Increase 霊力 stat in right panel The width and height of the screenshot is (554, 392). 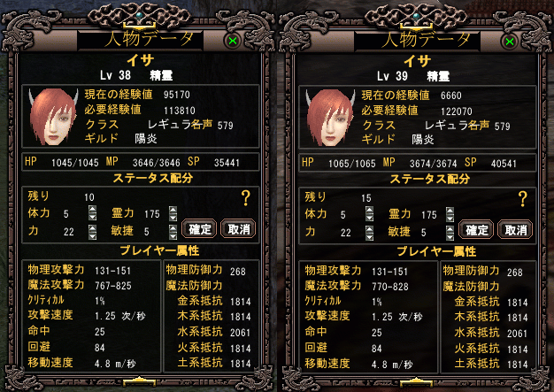(x=450, y=210)
